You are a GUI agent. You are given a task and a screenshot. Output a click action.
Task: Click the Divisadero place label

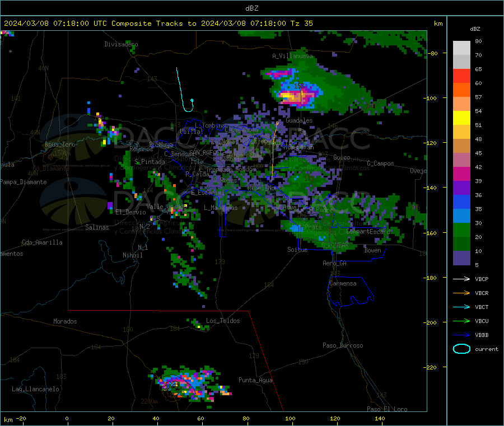(x=121, y=44)
